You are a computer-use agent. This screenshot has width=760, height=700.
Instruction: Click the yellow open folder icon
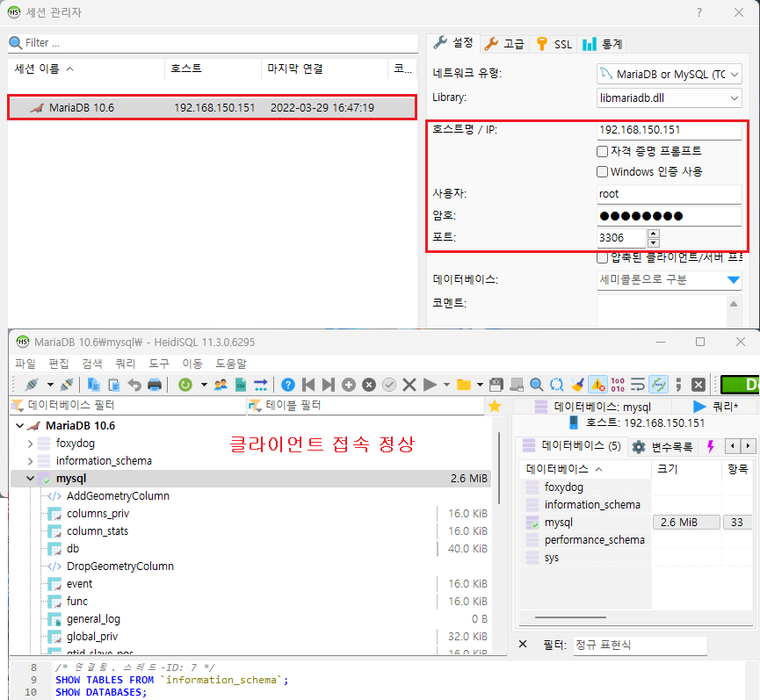click(x=464, y=385)
